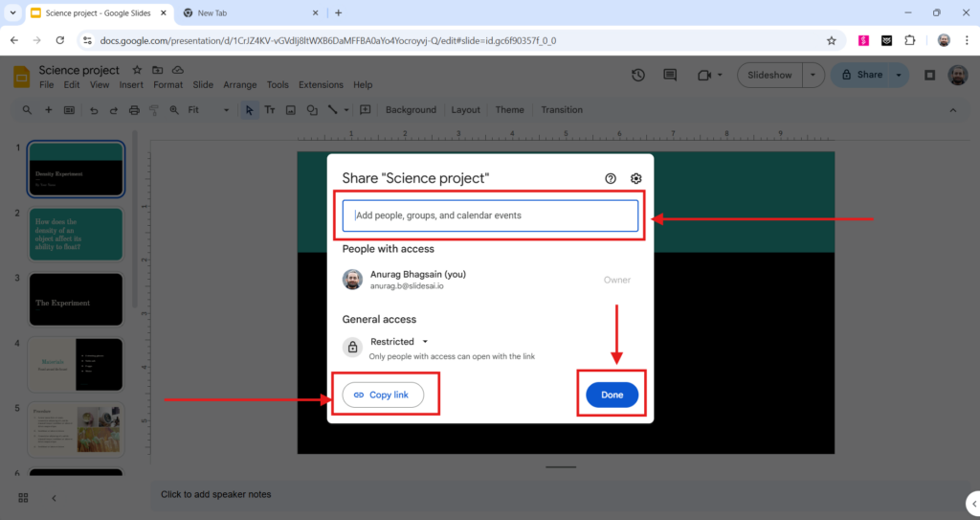Expand the Slideshow options arrow
This screenshot has width=980, height=520.
point(813,75)
